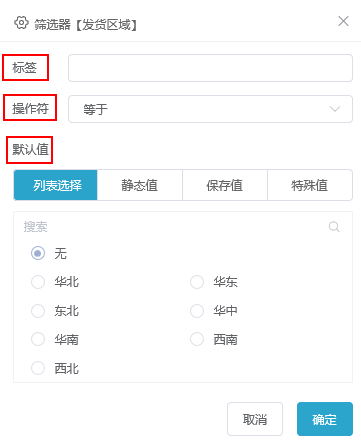Select the 无 radio option
Screen dimensions: 361x448
pos(38,253)
